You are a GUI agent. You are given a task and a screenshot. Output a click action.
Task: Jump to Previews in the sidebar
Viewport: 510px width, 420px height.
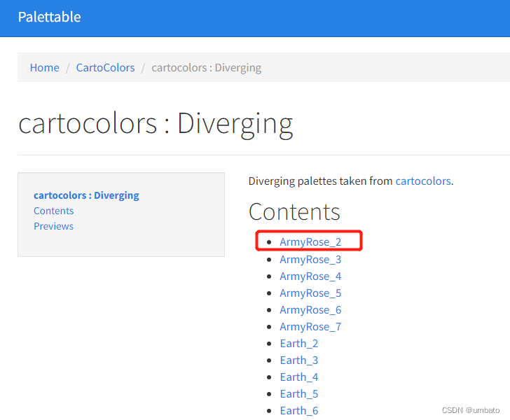point(54,226)
